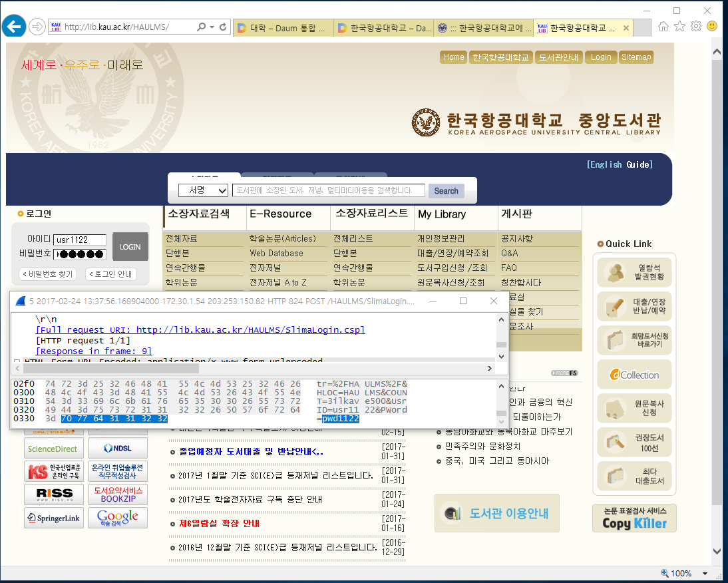
Task: Click the 비밀번호 password field
Action: (x=80, y=254)
